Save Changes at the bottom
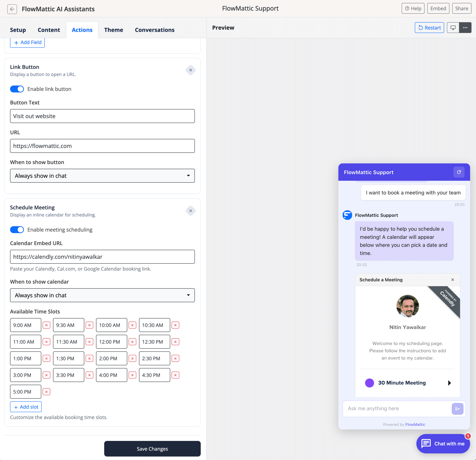 pyautogui.click(x=152, y=449)
